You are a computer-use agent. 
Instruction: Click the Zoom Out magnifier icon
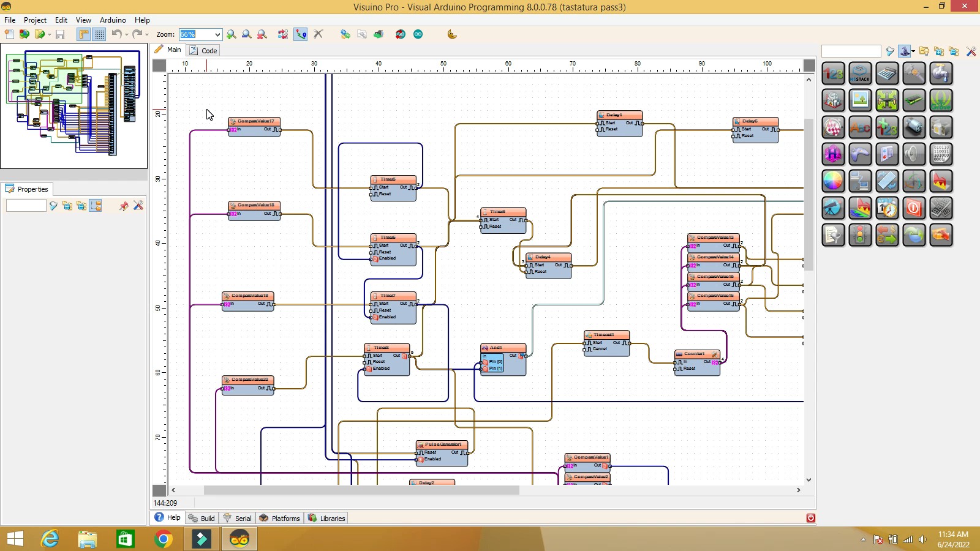(x=246, y=34)
